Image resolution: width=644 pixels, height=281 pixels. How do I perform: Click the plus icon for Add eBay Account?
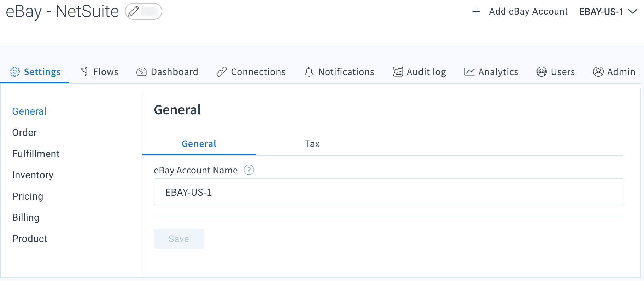[x=476, y=12]
